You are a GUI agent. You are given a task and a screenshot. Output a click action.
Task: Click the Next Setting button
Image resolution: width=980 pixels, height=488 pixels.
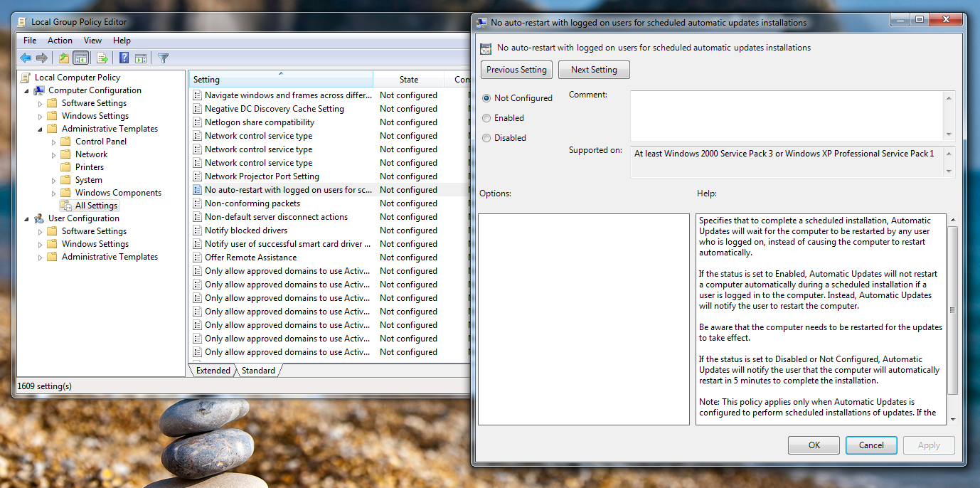(x=594, y=70)
